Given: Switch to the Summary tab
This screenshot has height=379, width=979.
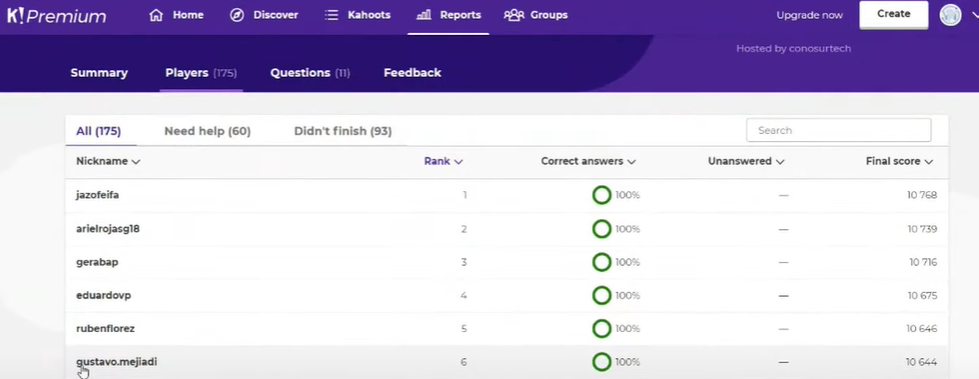Looking at the screenshot, I should click(99, 72).
